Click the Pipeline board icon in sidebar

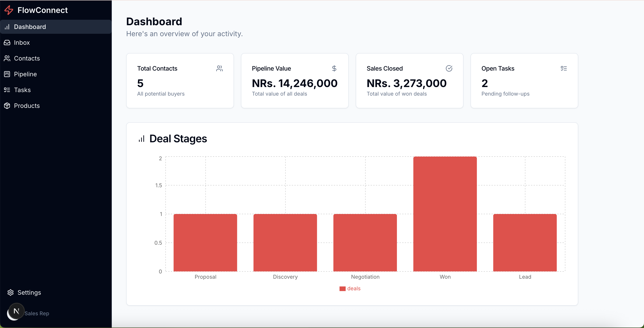7,74
